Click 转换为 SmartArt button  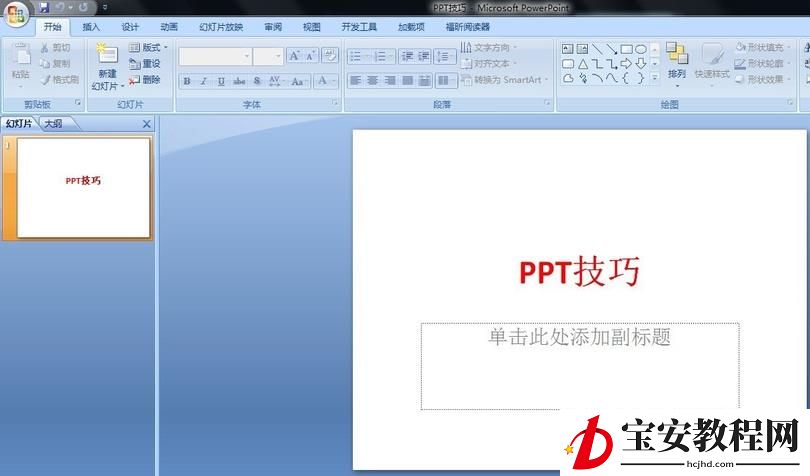504,80
